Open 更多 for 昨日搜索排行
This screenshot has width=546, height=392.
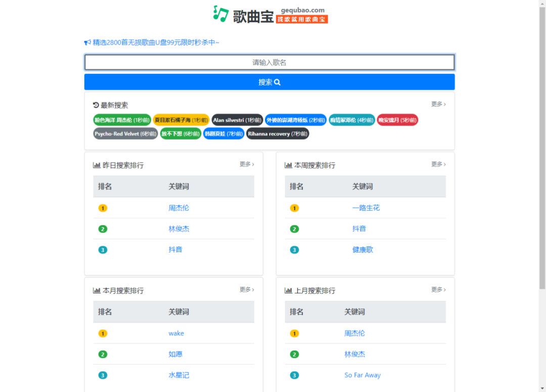click(x=247, y=164)
